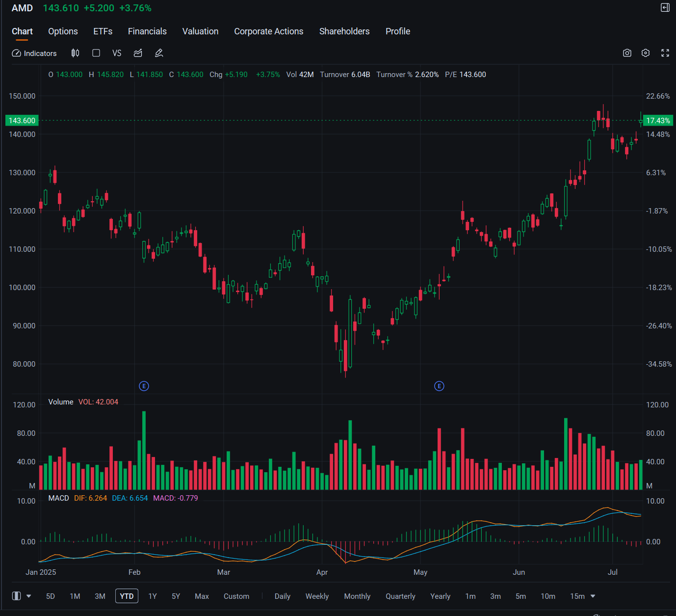Click the Jan 2025 date axis label
Image resolution: width=676 pixels, height=616 pixels.
pyautogui.click(x=41, y=572)
